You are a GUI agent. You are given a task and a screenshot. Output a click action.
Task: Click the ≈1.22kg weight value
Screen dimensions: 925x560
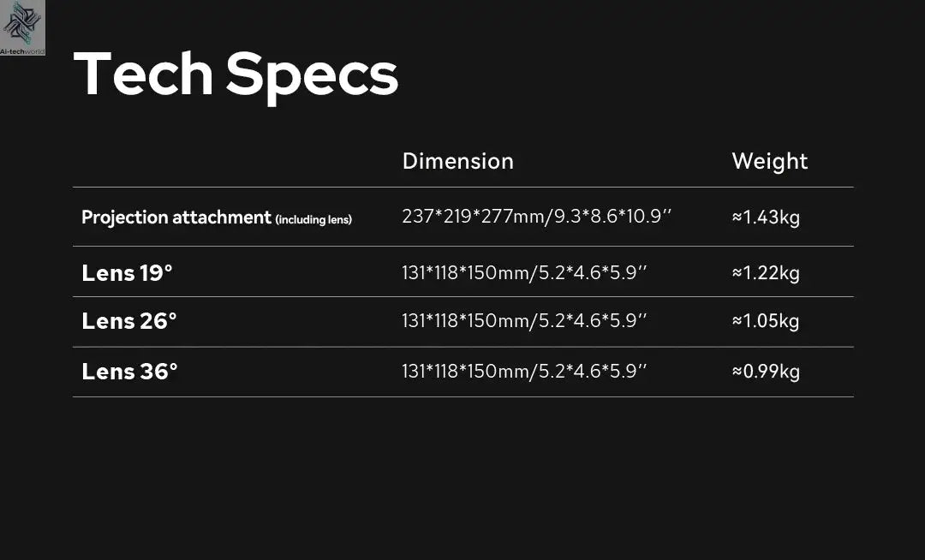point(766,273)
